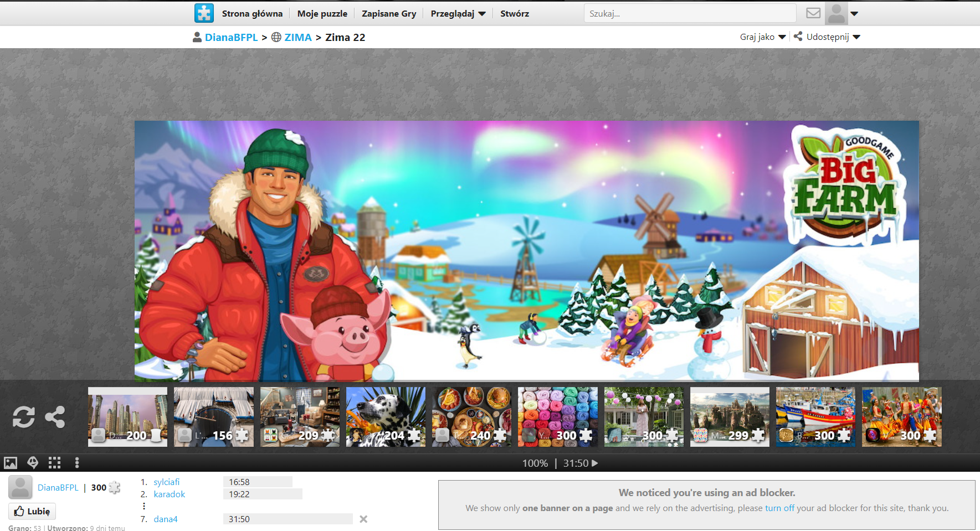Open the 156-piece puzzle thumbnail
The image size is (980, 531).
[x=214, y=416]
